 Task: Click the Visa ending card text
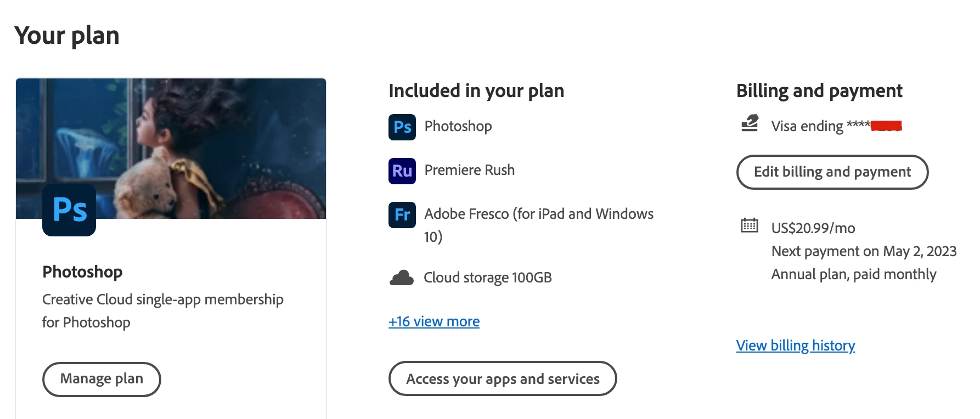pos(820,126)
